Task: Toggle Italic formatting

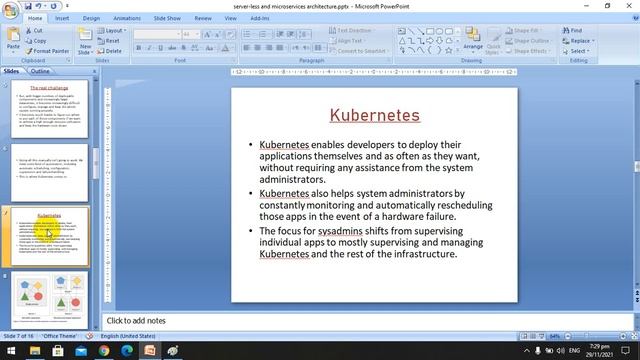Action: 149,48
